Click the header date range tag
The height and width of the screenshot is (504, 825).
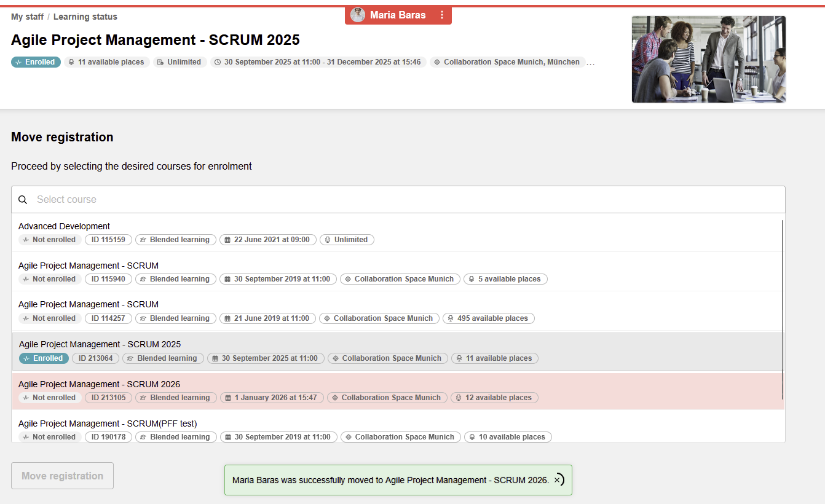pyautogui.click(x=318, y=62)
